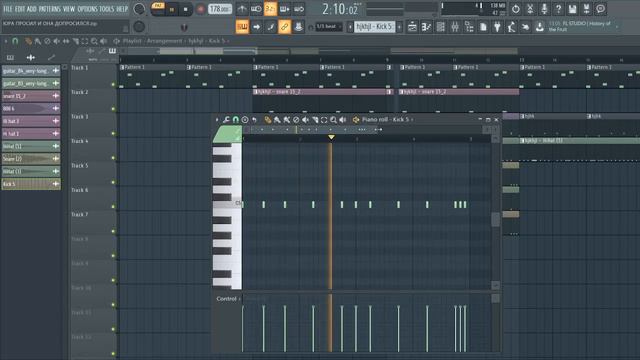
Task: Open the VIEW menu
Action: 69,9
